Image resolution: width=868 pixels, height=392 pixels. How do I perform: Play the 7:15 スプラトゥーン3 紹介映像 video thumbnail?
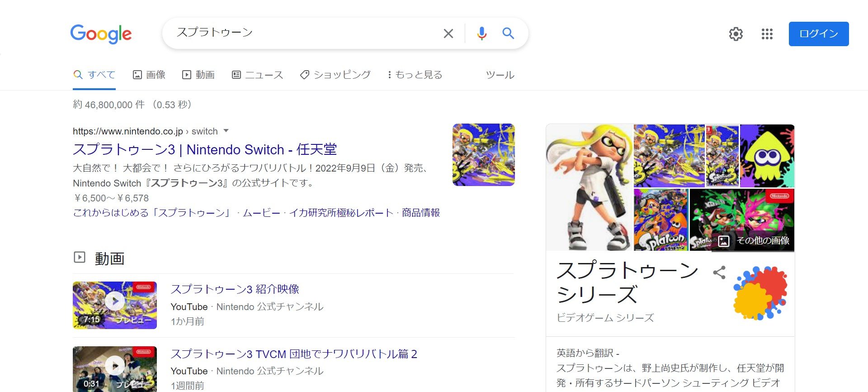(115, 305)
